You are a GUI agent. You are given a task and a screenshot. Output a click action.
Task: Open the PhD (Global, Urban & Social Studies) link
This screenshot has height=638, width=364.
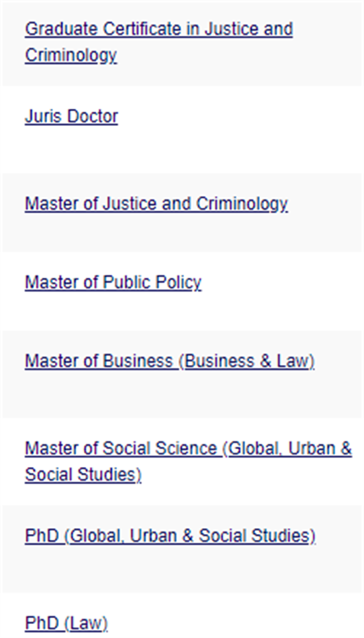click(170, 536)
